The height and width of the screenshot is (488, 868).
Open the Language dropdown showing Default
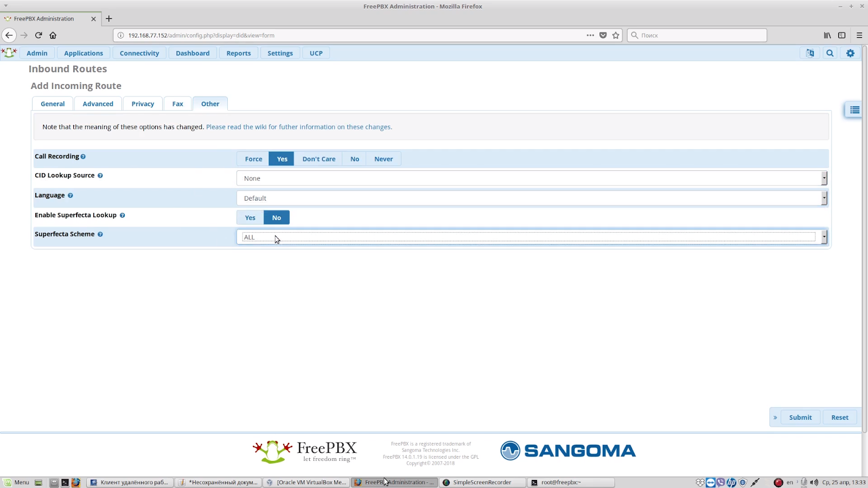tap(531, 198)
